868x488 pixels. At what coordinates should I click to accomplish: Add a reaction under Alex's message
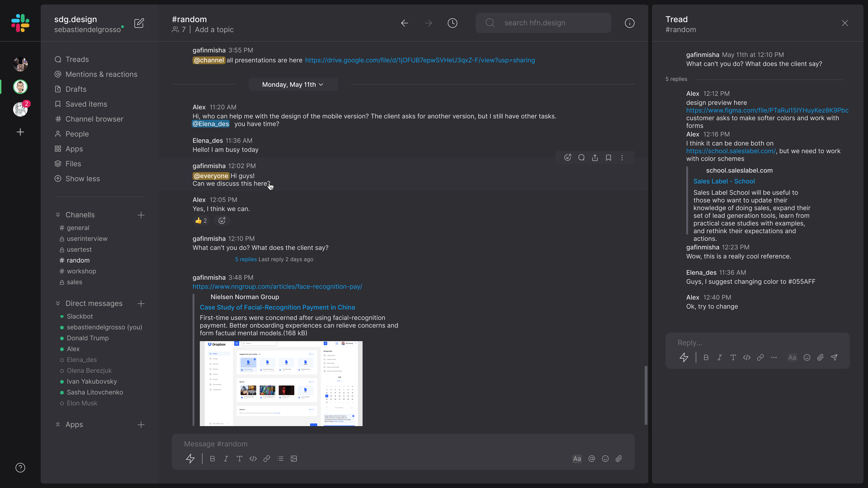coord(222,221)
